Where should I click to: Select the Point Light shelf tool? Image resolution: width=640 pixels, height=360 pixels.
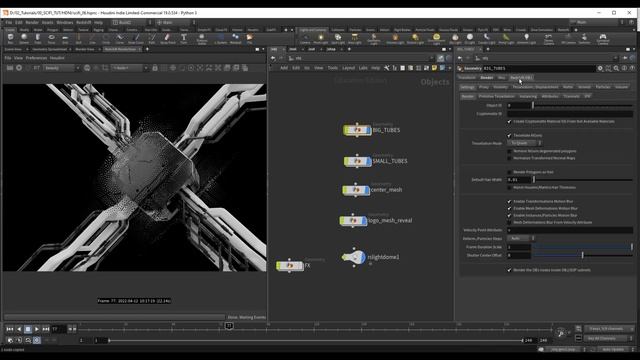pyautogui.click(x=320, y=39)
